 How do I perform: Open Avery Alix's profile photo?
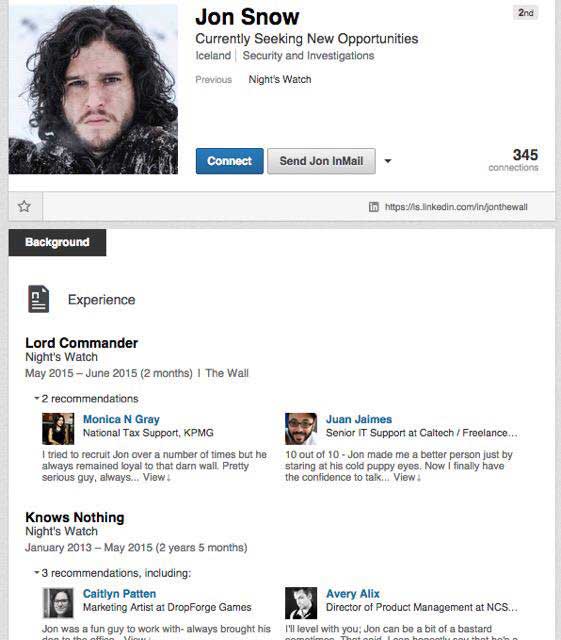[301, 603]
